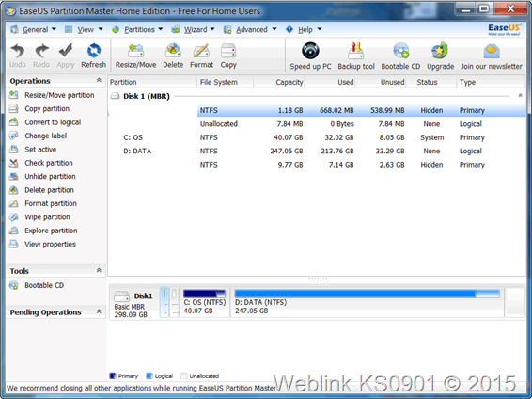Screen dimensions: 532x399
Task: Open the Wizard menu
Action: click(x=193, y=30)
